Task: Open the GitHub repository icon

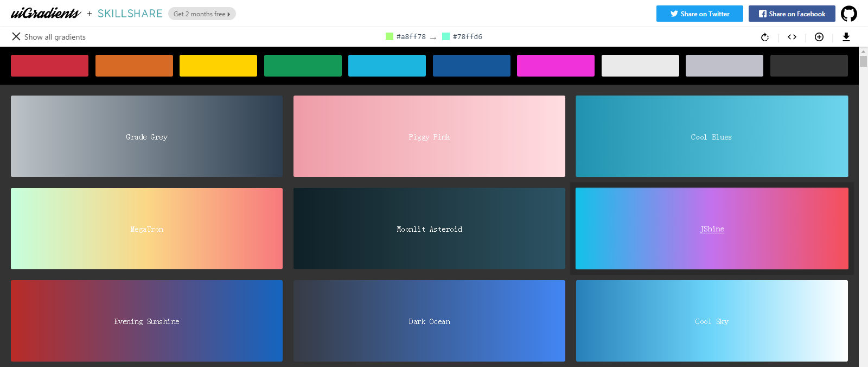Action: [849, 14]
